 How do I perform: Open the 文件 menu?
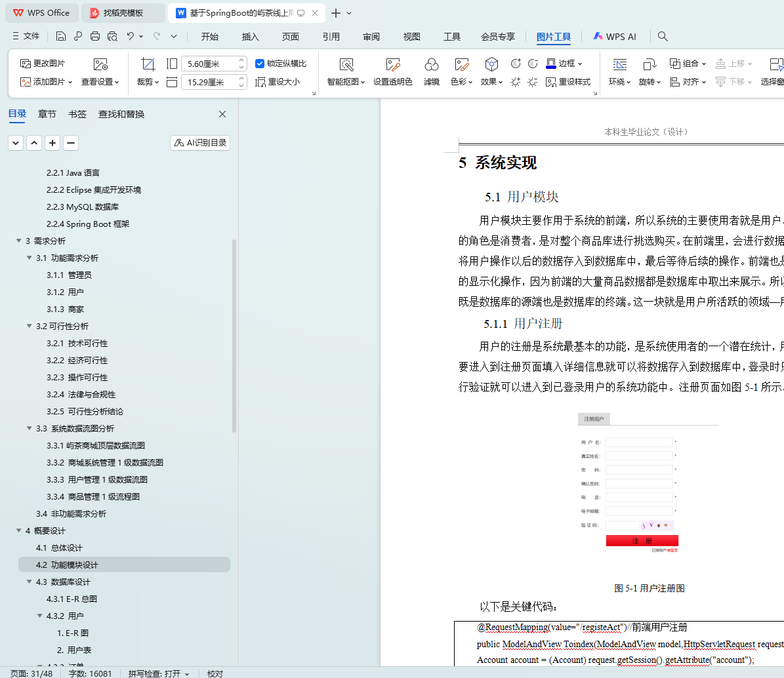point(26,36)
